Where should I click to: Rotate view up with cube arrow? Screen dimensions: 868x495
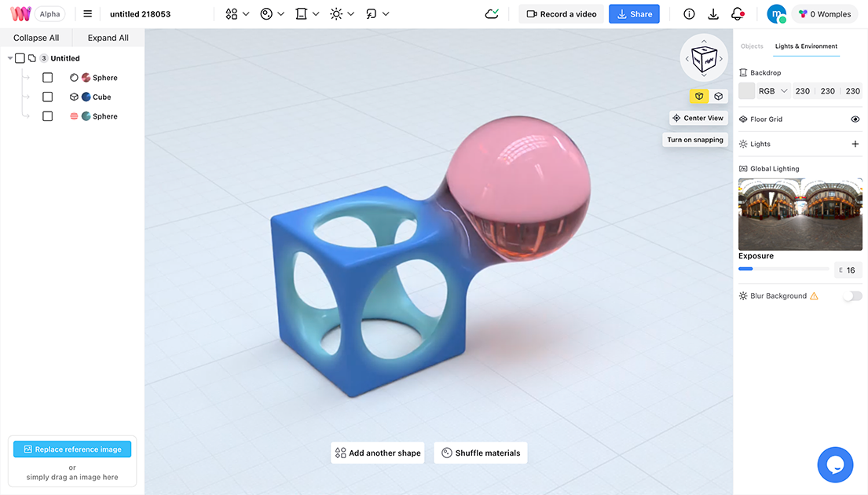(704, 41)
